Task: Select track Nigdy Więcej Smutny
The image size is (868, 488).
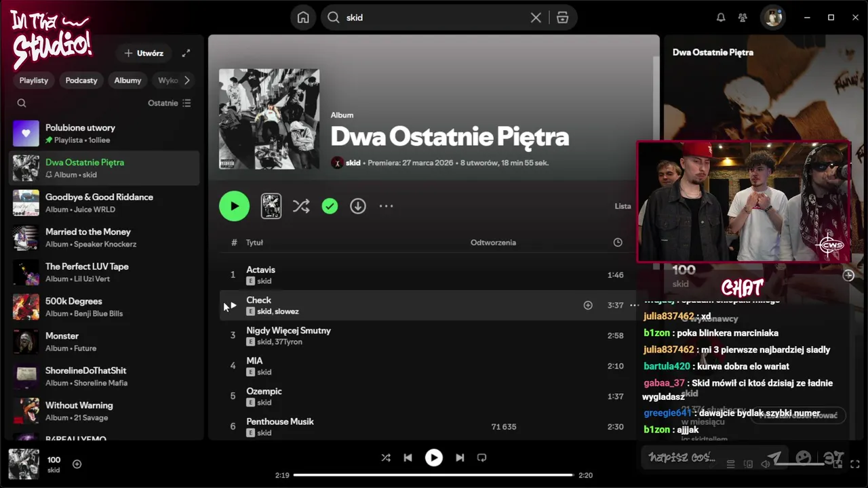Action: (288, 331)
